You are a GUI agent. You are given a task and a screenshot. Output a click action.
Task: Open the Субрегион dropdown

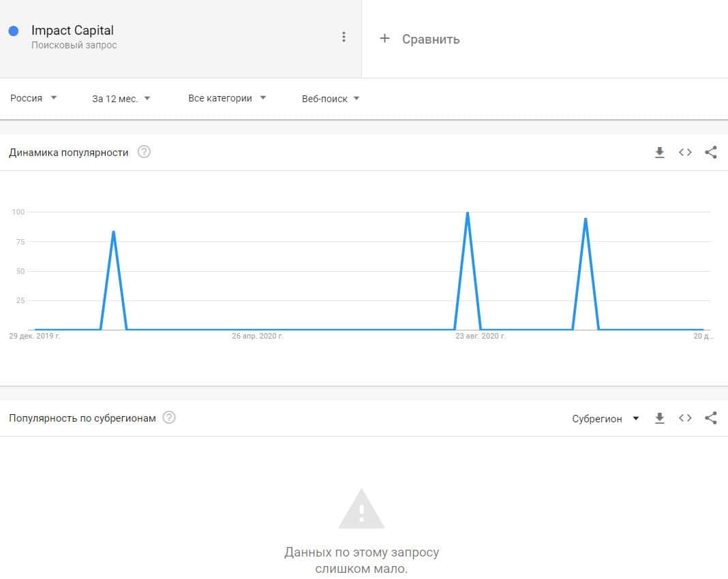tap(605, 418)
